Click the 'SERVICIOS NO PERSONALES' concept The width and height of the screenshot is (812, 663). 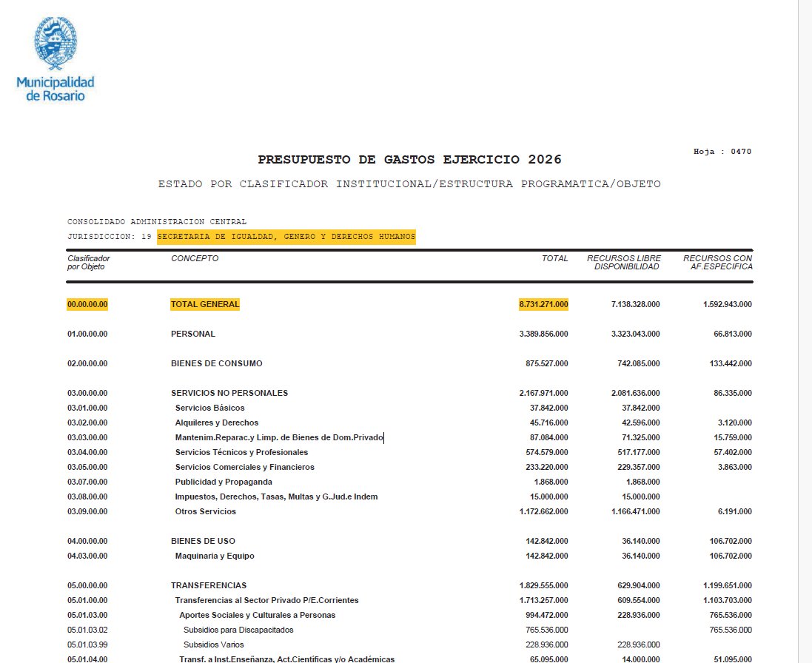(x=229, y=393)
